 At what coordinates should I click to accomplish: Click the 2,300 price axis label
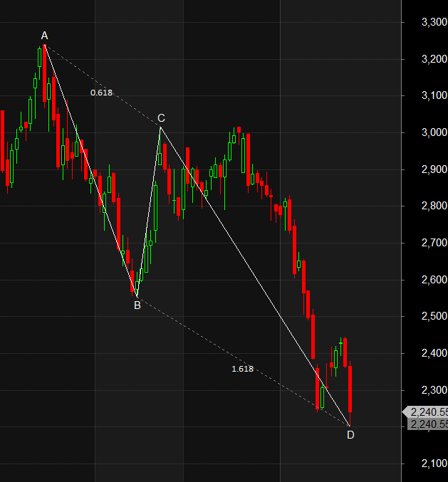[x=434, y=390]
